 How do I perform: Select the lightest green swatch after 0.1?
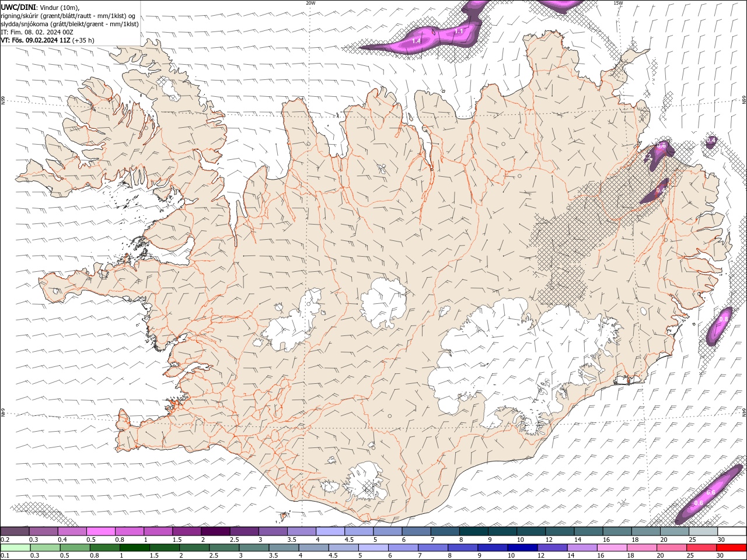tap(15, 548)
